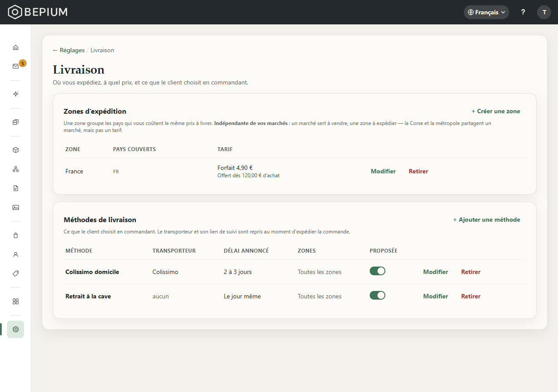The image size is (558, 392).
Task: Click the 'Forfait 4,90 €' tarif text
Action: point(235,168)
